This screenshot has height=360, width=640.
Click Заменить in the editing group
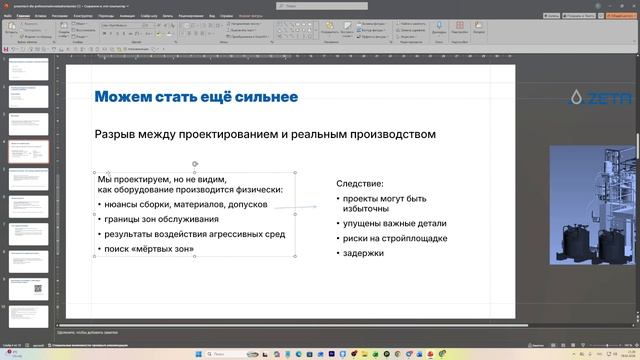[x=411, y=30]
